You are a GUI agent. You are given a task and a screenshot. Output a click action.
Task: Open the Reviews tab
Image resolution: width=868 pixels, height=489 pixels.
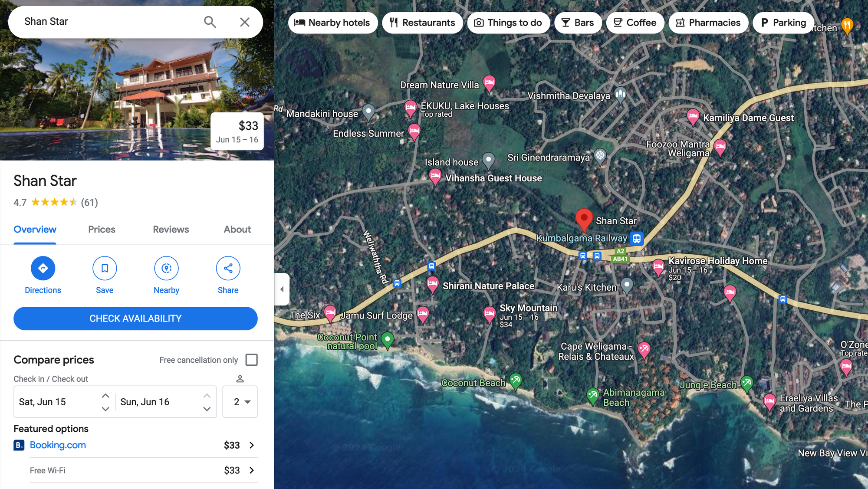[171, 230]
